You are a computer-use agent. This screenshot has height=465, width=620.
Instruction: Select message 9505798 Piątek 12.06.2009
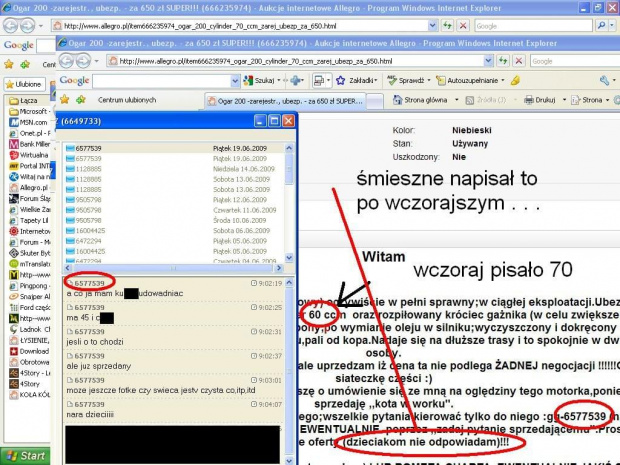pos(174,200)
